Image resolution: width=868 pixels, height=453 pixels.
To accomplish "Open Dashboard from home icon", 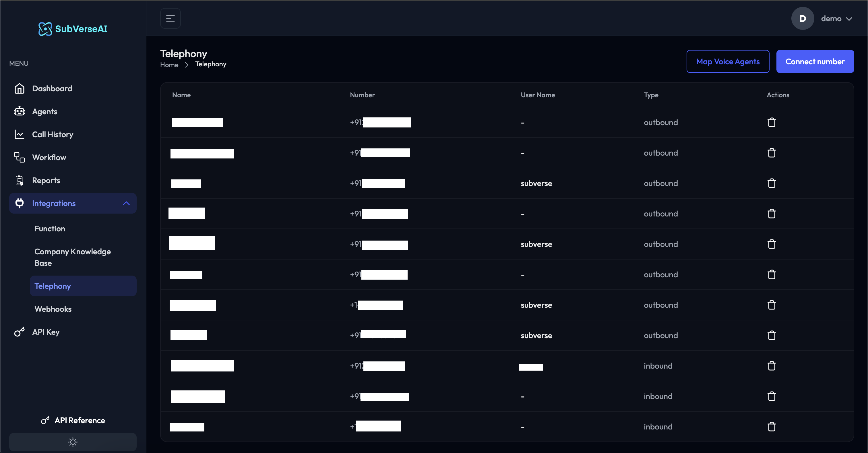I will click(x=20, y=88).
